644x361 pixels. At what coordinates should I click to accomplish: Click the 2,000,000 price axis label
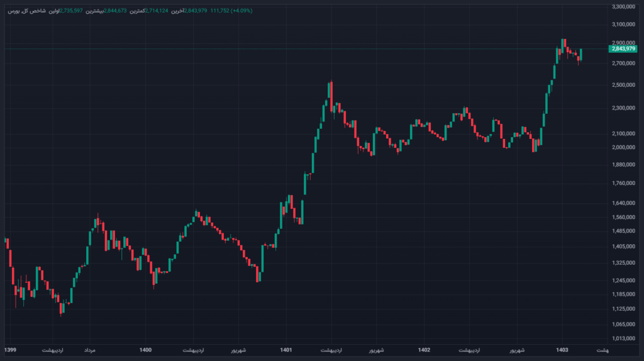(623, 147)
